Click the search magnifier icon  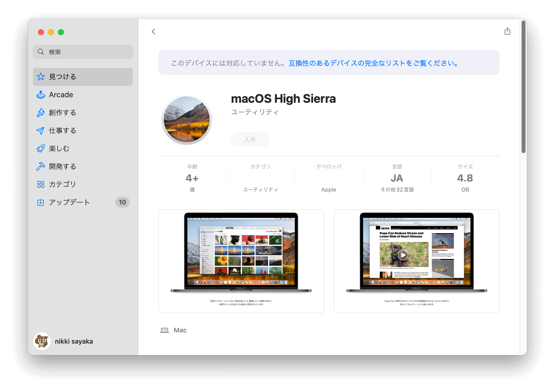click(41, 52)
